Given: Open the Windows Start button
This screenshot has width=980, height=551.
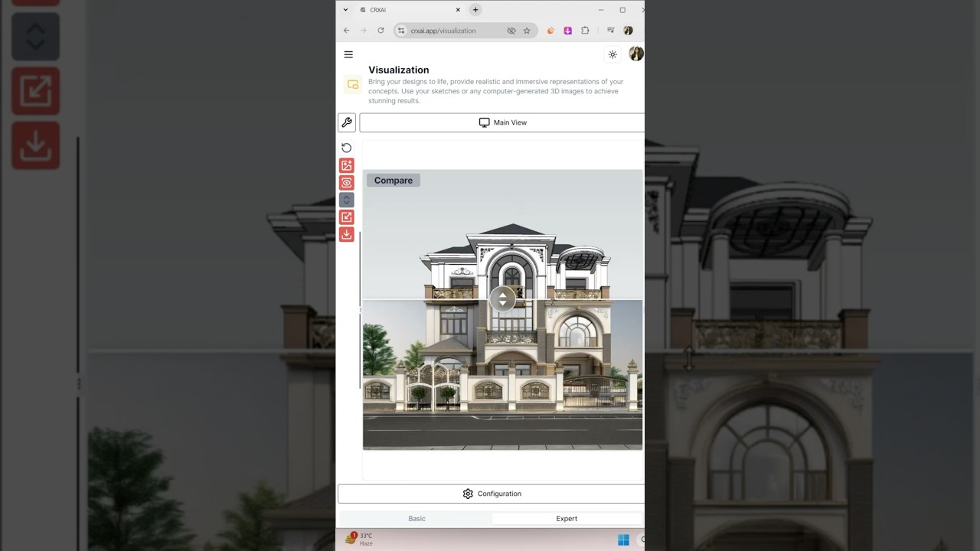Looking at the screenshot, I should (x=623, y=540).
